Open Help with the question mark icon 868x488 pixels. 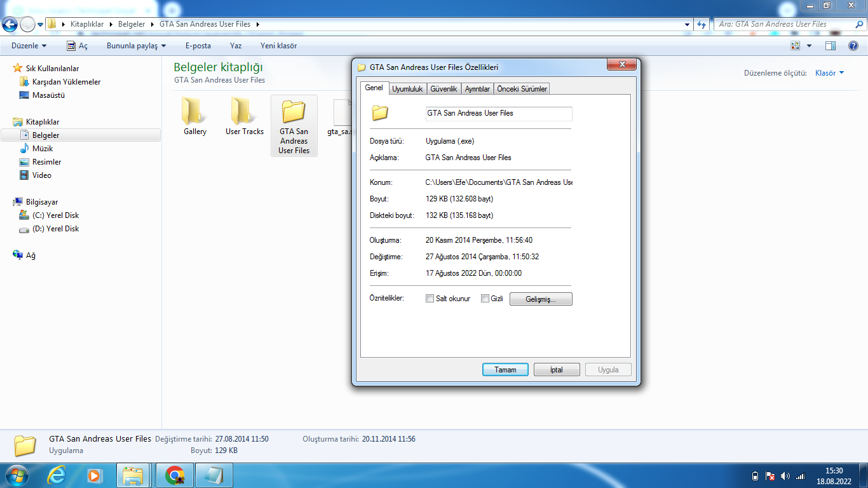point(853,46)
